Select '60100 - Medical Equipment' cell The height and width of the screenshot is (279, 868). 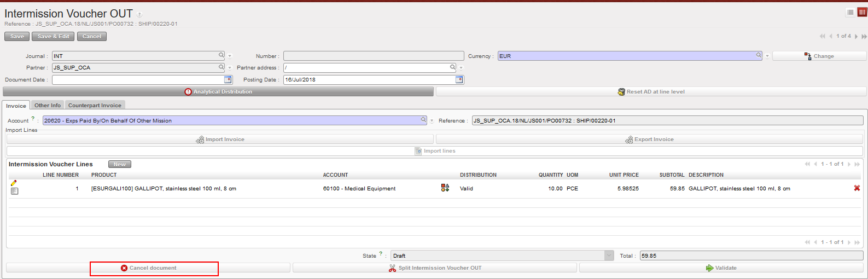pos(359,188)
